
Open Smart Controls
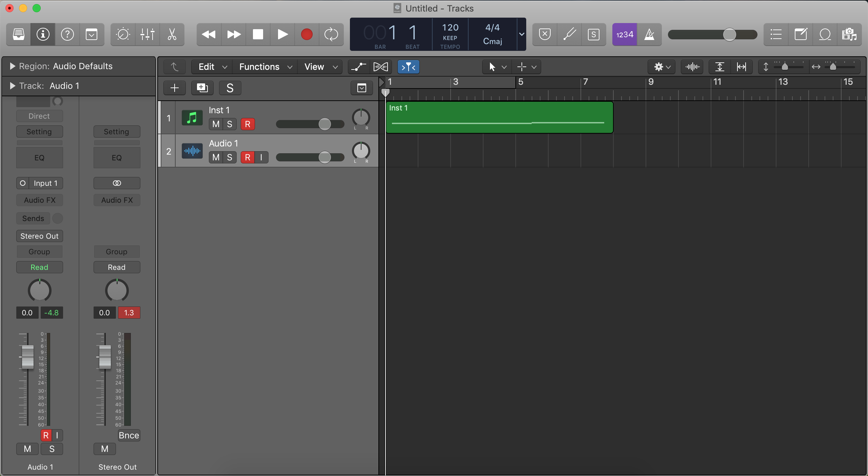point(123,34)
